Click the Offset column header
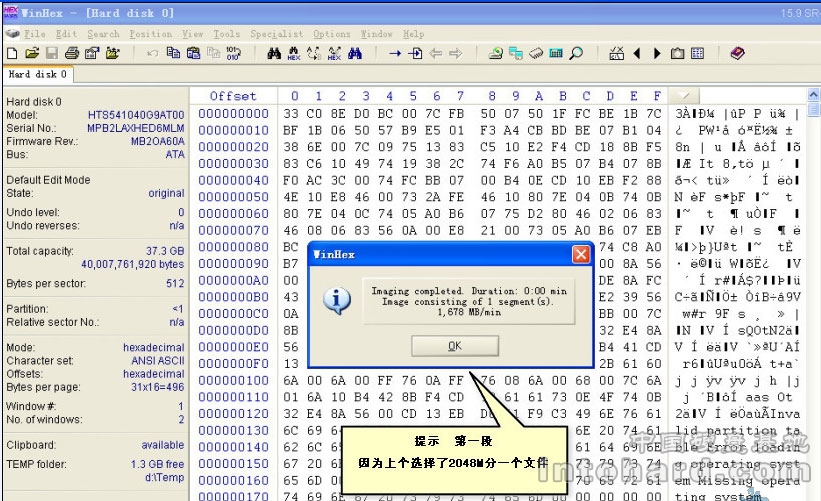This screenshot has height=501, width=821. 233,96
